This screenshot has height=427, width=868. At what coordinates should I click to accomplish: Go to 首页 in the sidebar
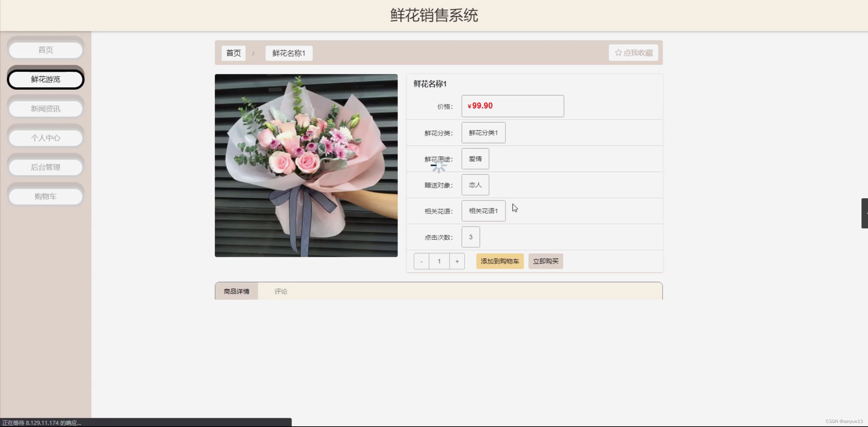pos(46,50)
